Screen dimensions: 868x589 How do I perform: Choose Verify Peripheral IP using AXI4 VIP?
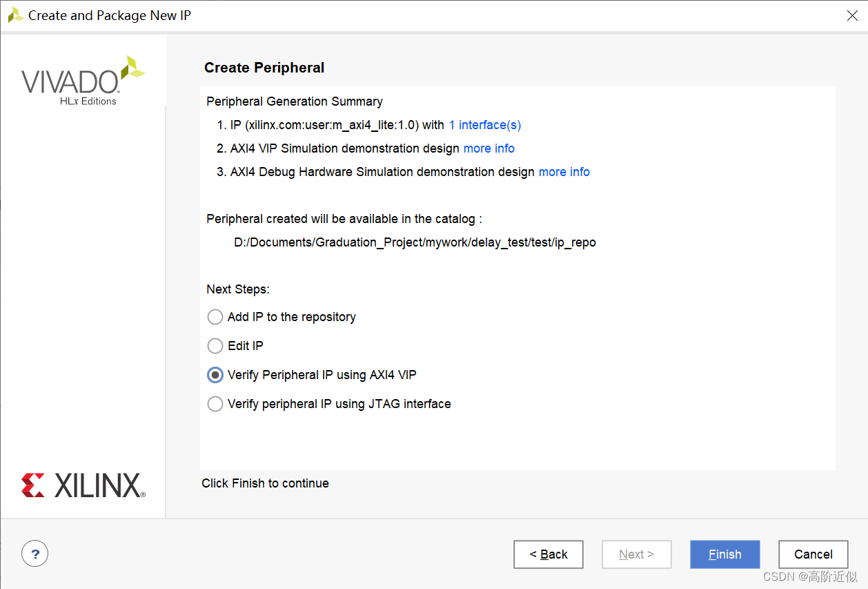tap(215, 375)
